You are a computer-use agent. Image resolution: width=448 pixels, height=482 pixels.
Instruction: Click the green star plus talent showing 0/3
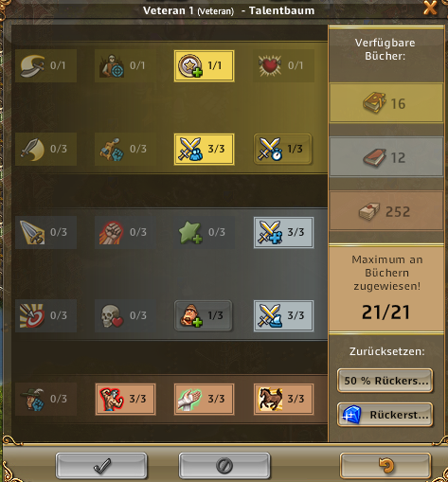coord(205,232)
